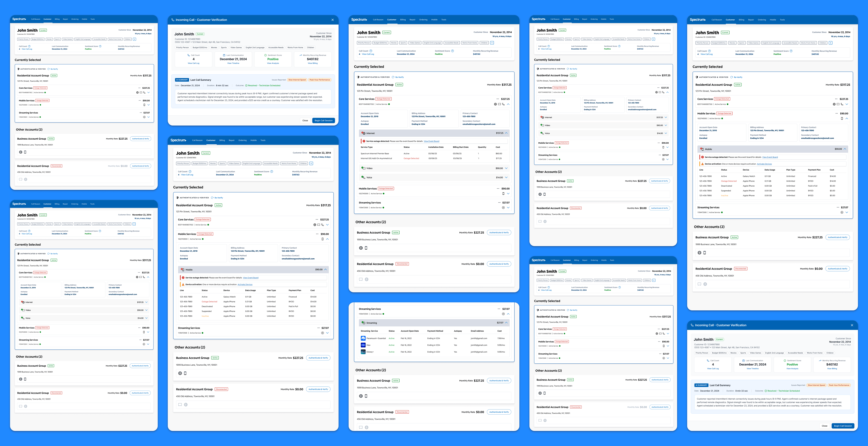This screenshot has height=446, width=868.
Task: Select the Spectrum Internet Premier Base table row
Action: coord(375,153)
